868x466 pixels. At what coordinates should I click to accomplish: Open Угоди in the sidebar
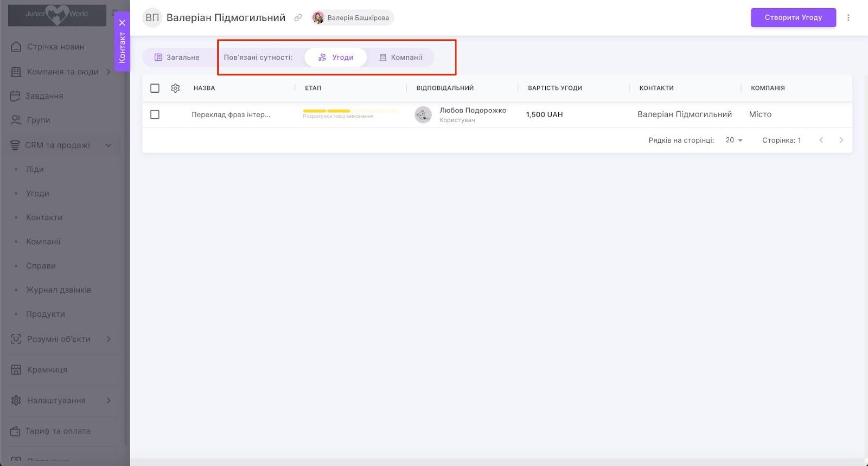tap(37, 194)
